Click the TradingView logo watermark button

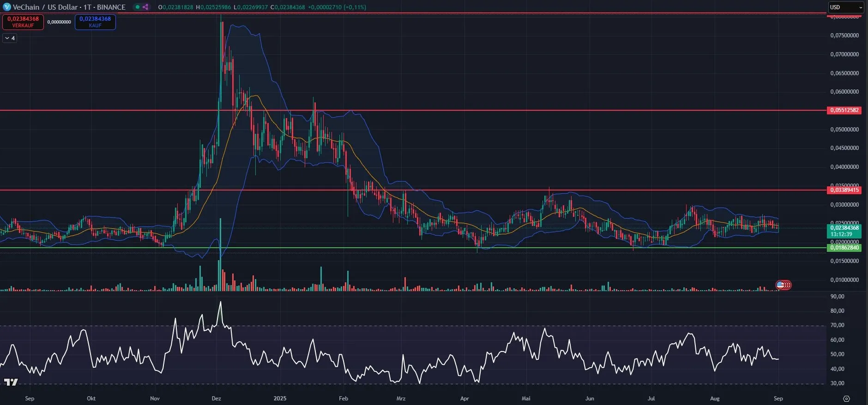click(x=11, y=382)
